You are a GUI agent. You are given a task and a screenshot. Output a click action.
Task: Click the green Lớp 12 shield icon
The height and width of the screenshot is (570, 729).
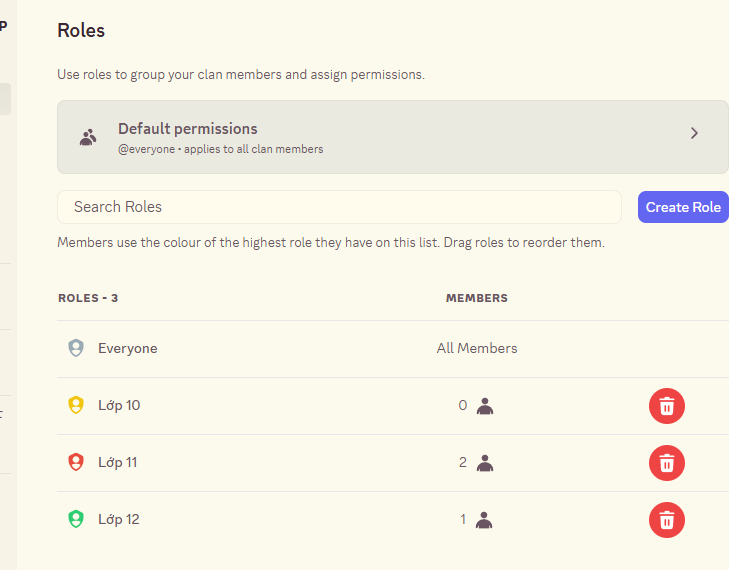pyautogui.click(x=75, y=520)
